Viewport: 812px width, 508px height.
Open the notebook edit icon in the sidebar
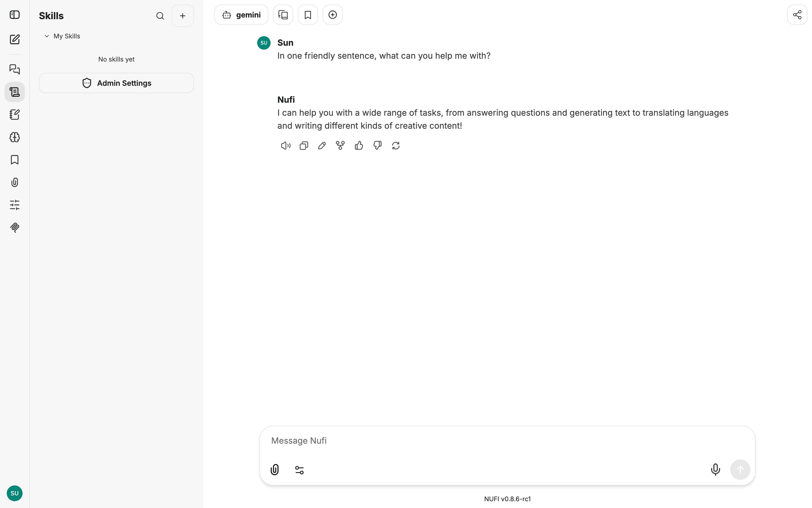(x=14, y=115)
